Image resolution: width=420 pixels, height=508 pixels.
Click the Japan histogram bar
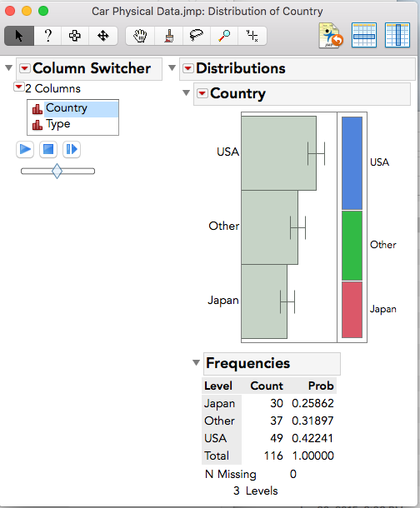click(x=264, y=301)
